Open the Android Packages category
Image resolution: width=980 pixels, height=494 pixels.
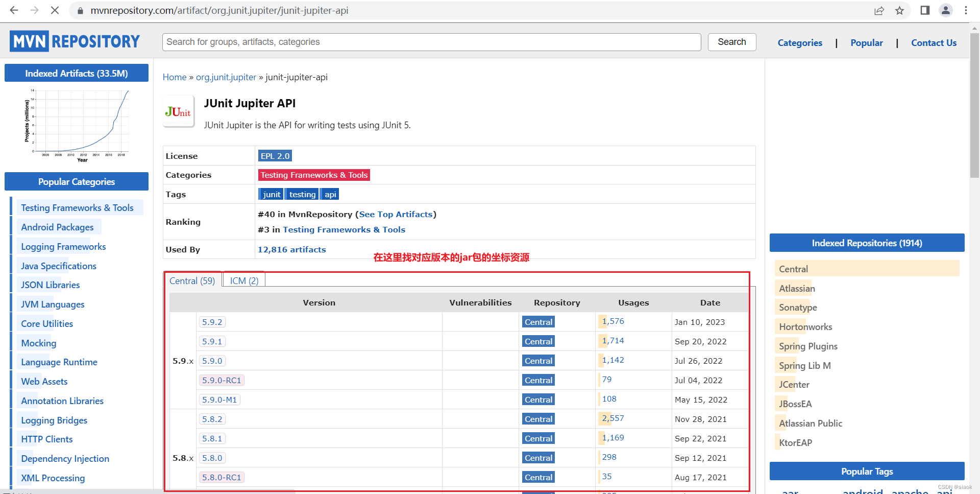pos(57,227)
